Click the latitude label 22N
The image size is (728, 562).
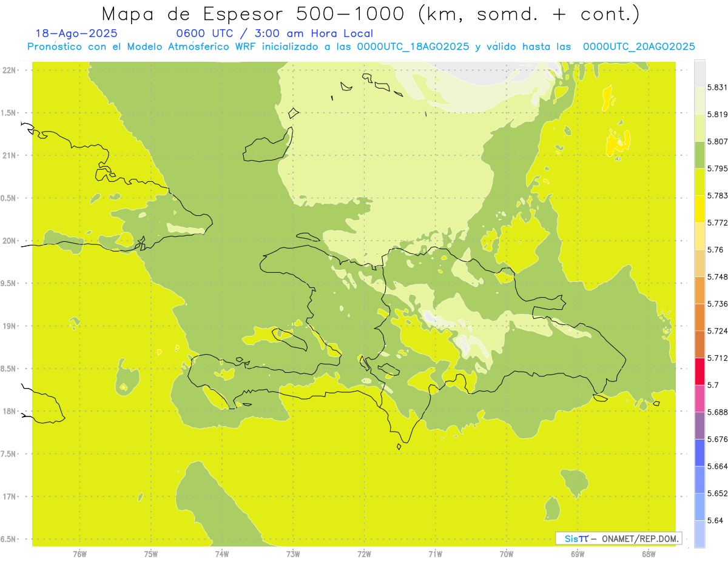pos(9,70)
